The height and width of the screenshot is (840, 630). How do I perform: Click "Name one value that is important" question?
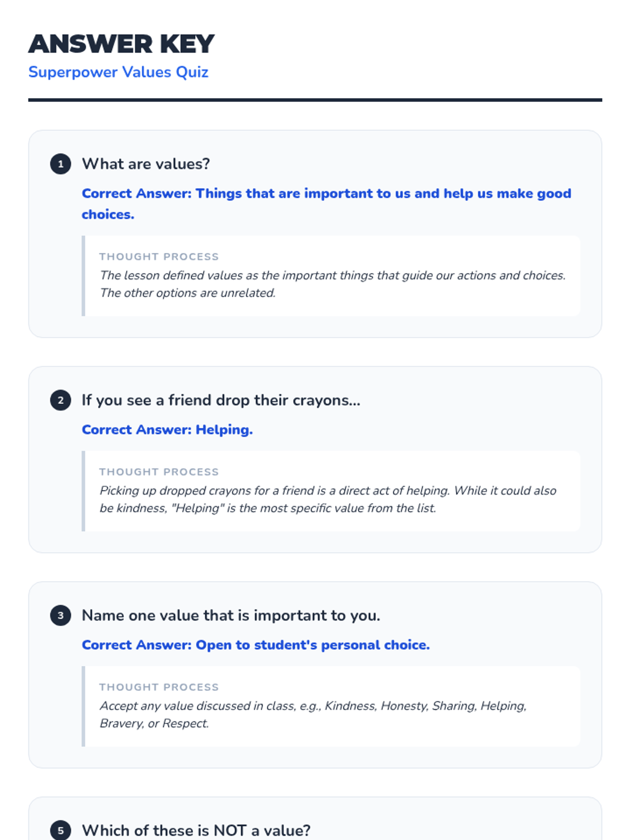(231, 615)
